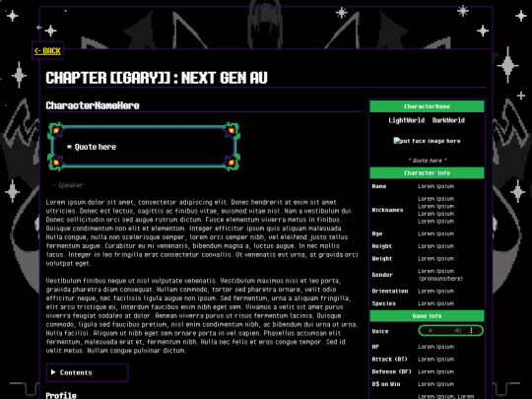The height and width of the screenshot is (399, 532).
Task: Click the 'CharacterNameHere' heading
Action: click(x=93, y=105)
